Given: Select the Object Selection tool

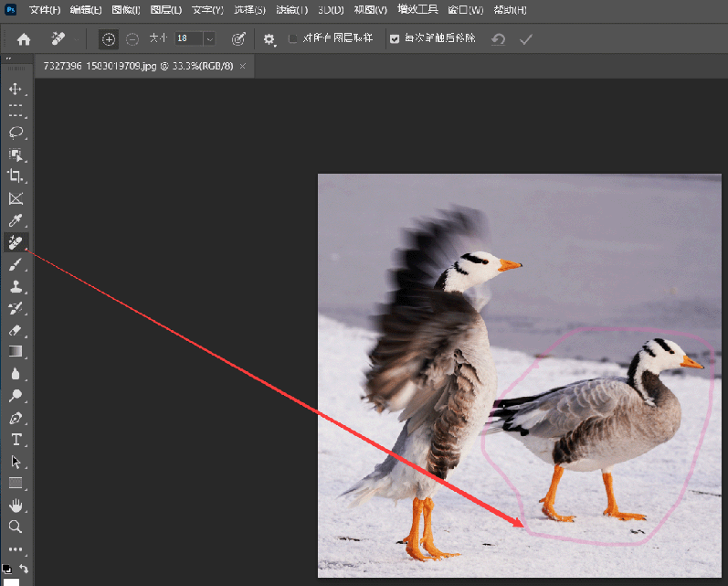Looking at the screenshot, I should [x=16, y=154].
